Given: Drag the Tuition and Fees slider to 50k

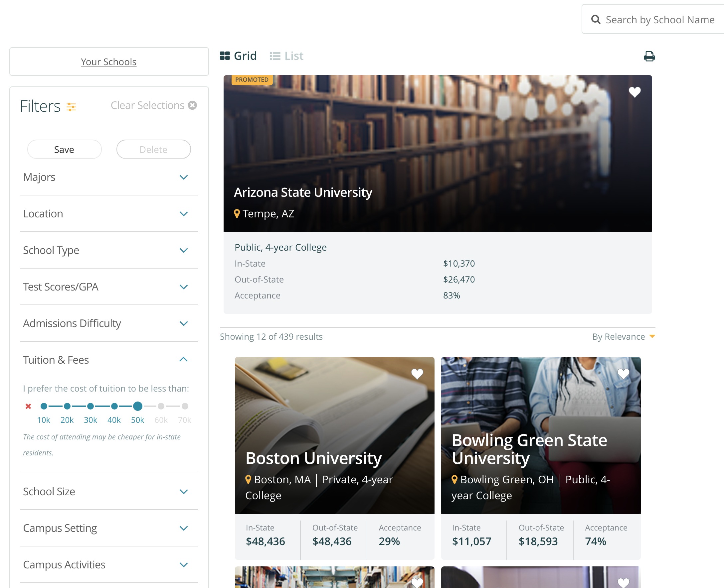Looking at the screenshot, I should (137, 406).
